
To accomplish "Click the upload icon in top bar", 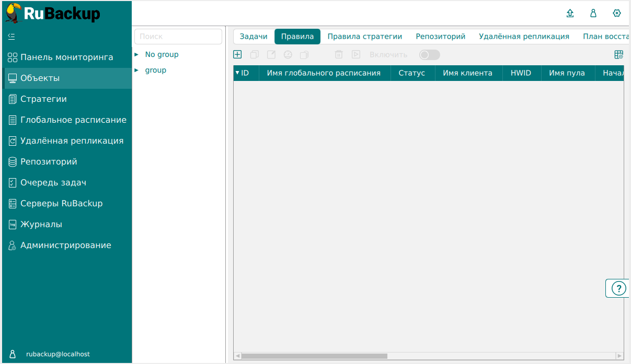I will [x=570, y=14].
